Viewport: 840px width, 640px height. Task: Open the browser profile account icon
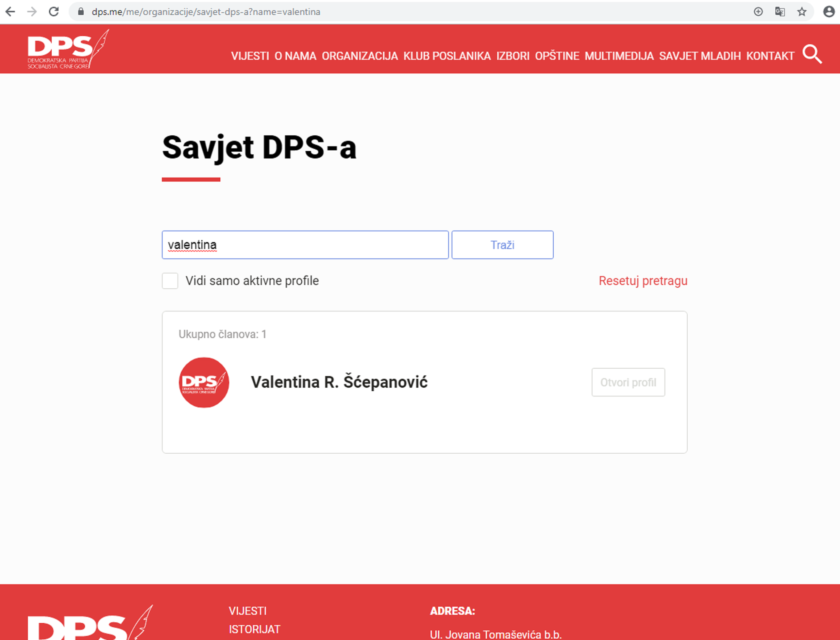pos(828,12)
